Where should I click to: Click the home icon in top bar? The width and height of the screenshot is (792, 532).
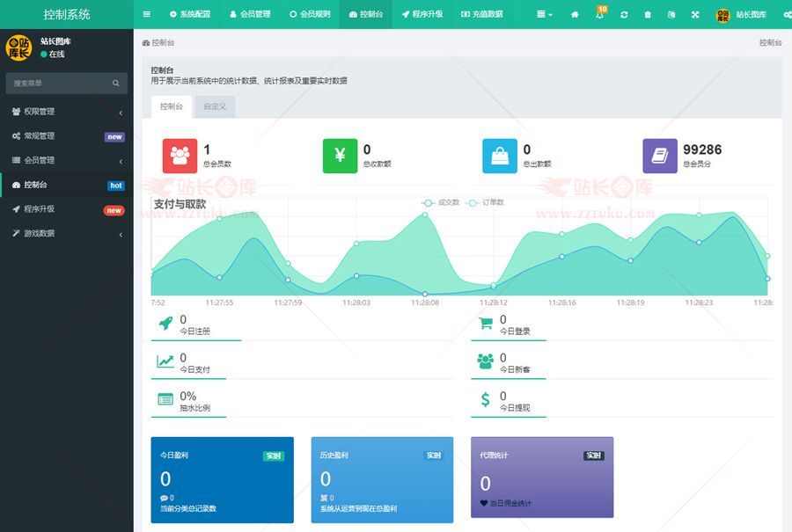click(575, 15)
